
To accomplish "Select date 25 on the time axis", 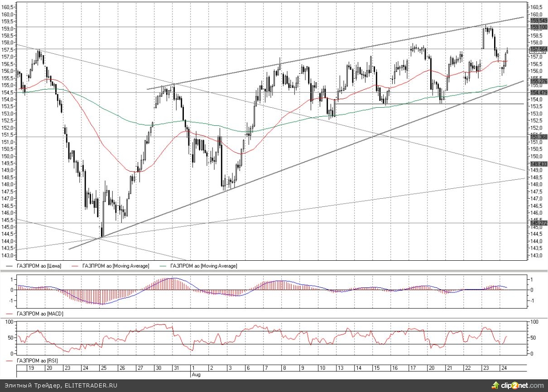I will coord(103,368).
